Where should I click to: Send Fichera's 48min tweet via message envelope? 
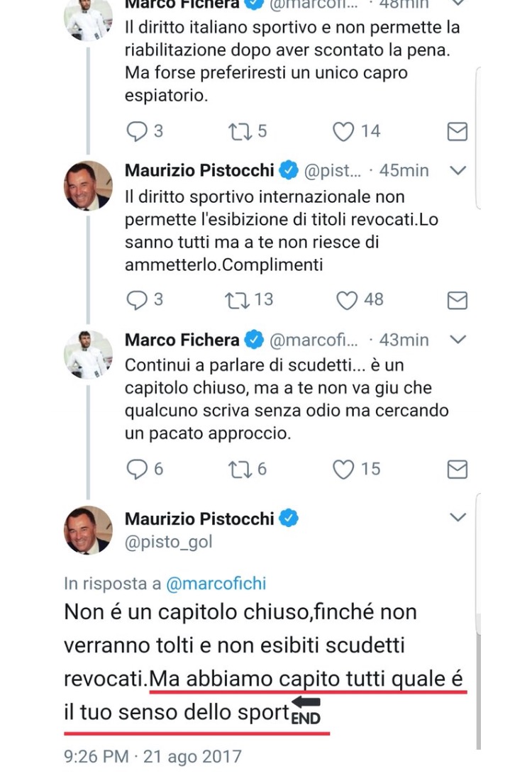click(458, 132)
